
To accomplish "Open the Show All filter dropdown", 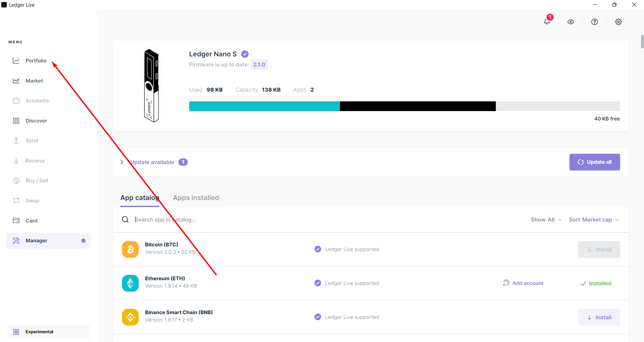I will (x=546, y=219).
